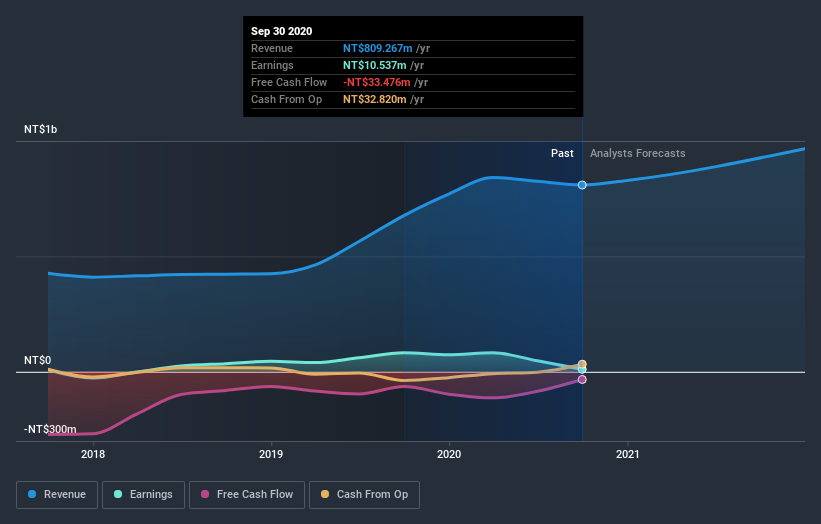Click the Revenue row label in tooltip
The image size is (821, 524).
point(271,48)
